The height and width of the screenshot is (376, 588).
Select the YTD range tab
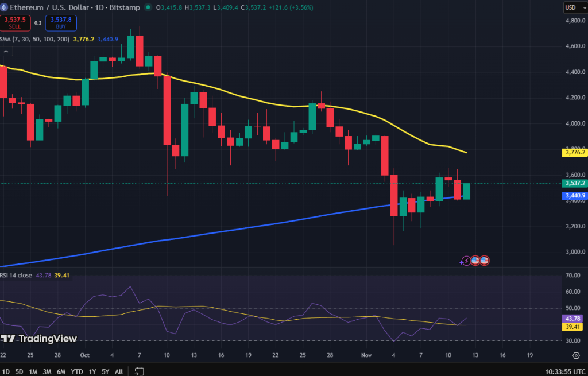coord(76,372)
